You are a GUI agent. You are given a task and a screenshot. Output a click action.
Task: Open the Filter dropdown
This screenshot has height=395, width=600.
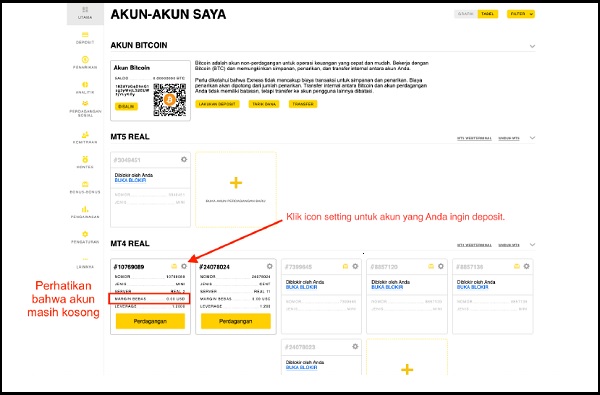coord(521,14)
